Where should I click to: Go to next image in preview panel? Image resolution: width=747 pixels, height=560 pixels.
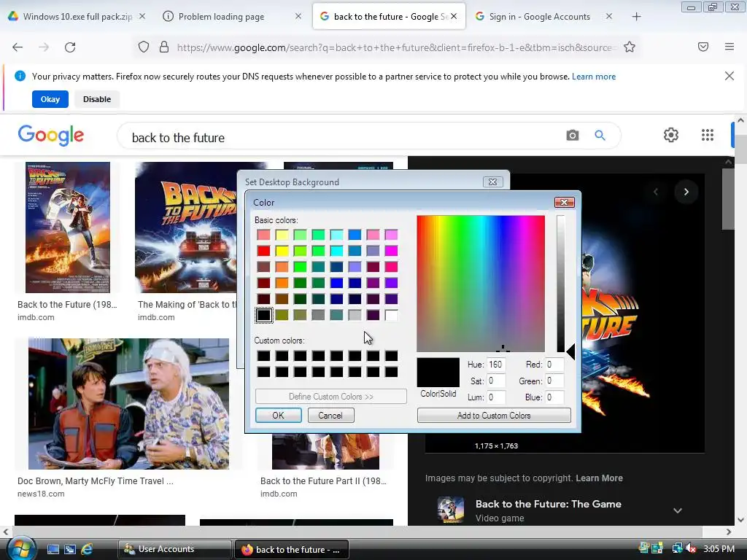point(686,192)
